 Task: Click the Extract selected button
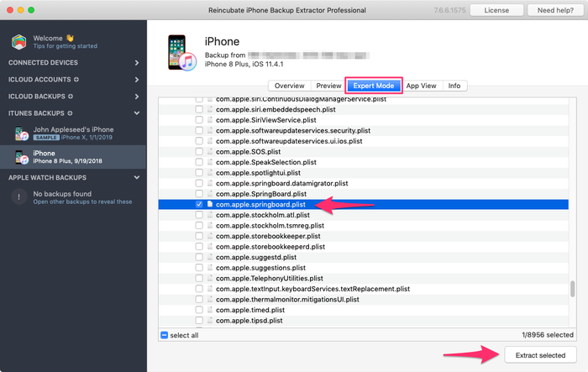point(540,355)
